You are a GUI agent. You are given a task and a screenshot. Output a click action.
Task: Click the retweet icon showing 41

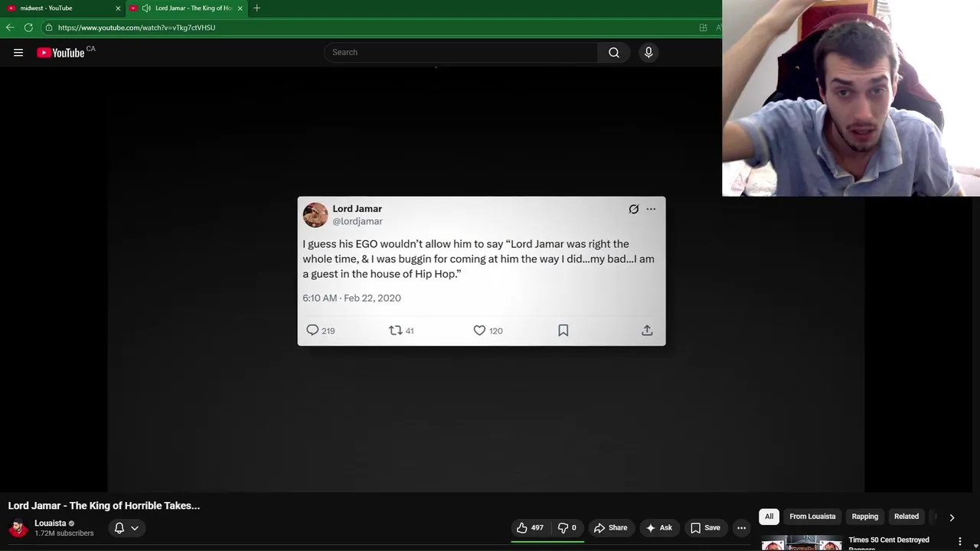coord(395,330)
